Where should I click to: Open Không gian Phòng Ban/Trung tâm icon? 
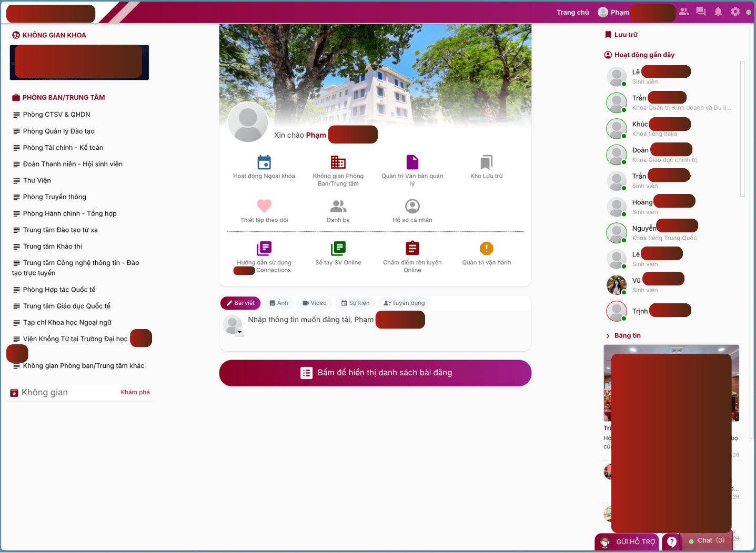point(338,162)
